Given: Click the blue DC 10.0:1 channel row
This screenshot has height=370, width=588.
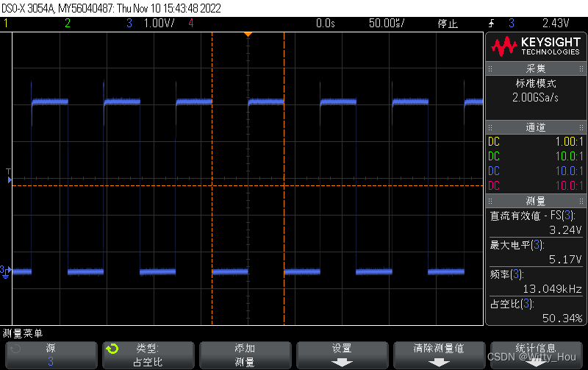Looking at the screenshot, I should 536,171.
